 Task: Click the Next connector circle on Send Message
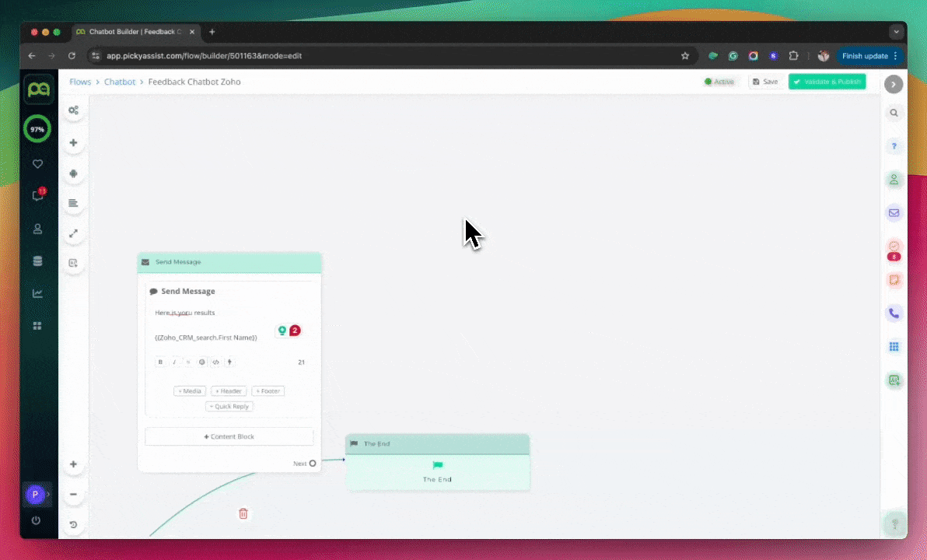[313, 464]
